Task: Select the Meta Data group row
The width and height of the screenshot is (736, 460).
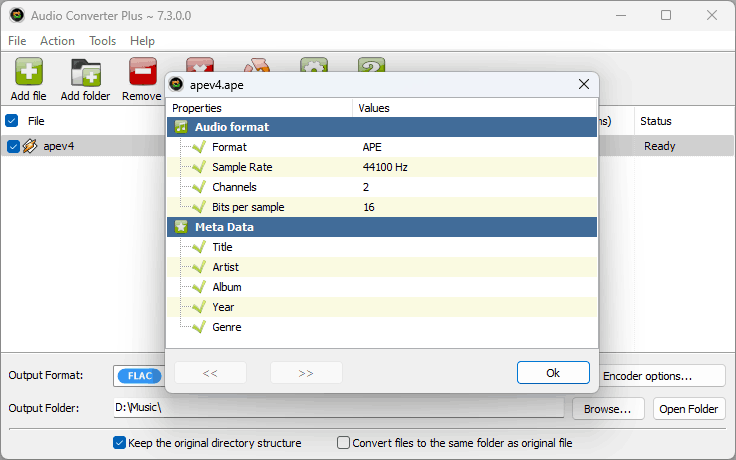Action: tap(382, 227)
